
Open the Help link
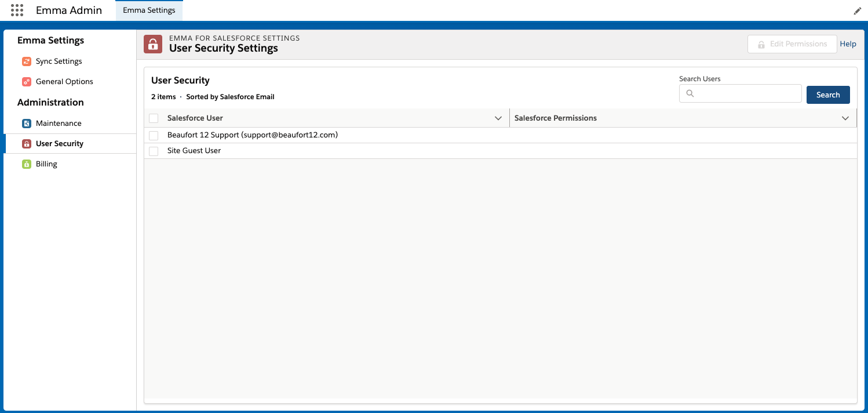[848, 44]
